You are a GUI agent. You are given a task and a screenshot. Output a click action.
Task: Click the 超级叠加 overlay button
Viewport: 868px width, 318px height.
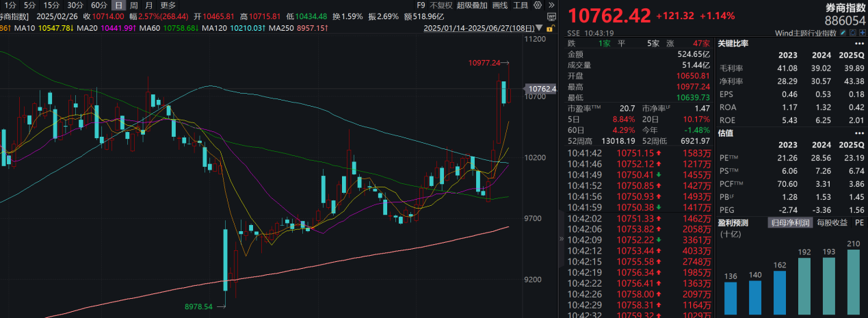(x=473, y=5)
